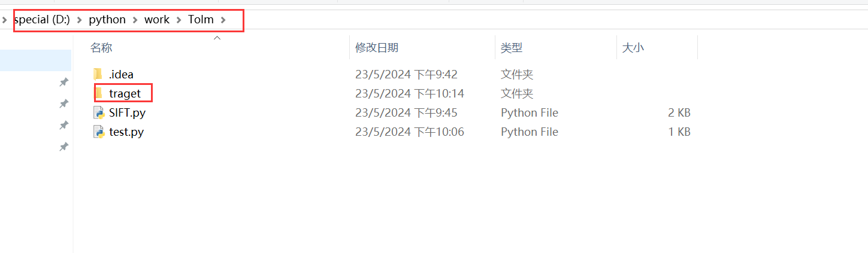Viewport: 868px width, 253px height.
Task: Expand the chevron after "Tolm" breadcrumb
Action: pos(223,20)
